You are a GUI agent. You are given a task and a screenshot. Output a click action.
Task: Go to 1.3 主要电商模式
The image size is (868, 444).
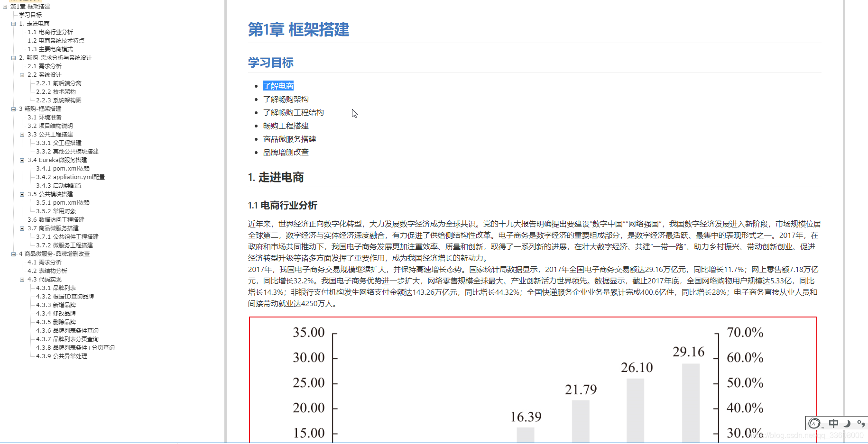tap(50, 49)
